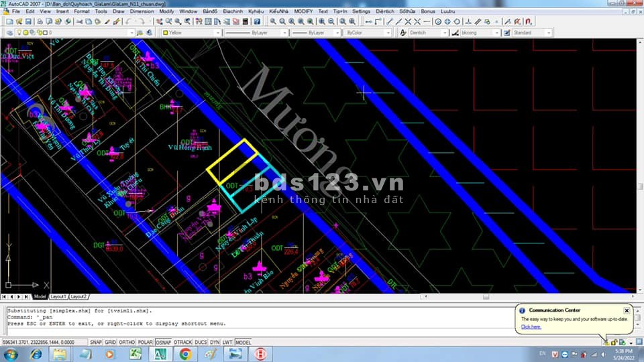644x362 pixels.
Task: Toggle POLAR tracking in status bar
Action: [x=145, y=342]
